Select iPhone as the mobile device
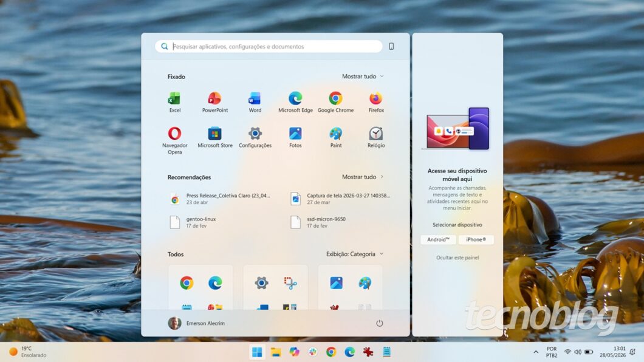 tap(476, 240)
